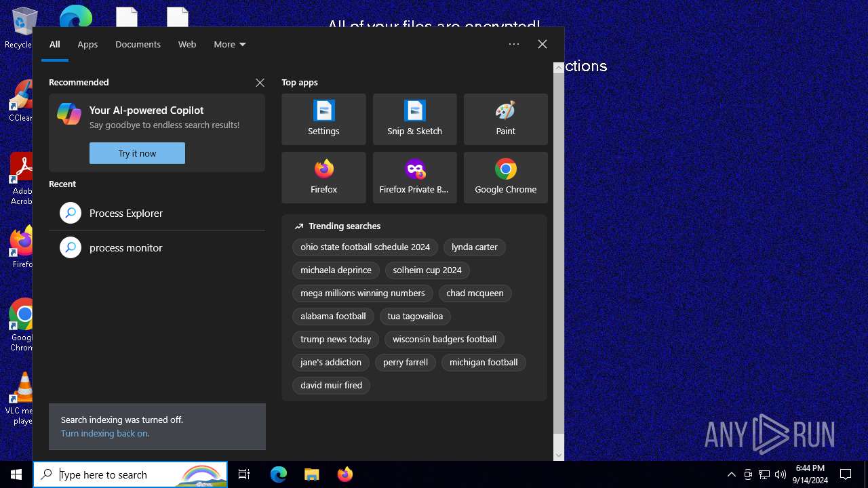Search trending solheim cup 2024
The image size is (868, 488).
pos(427,270)
